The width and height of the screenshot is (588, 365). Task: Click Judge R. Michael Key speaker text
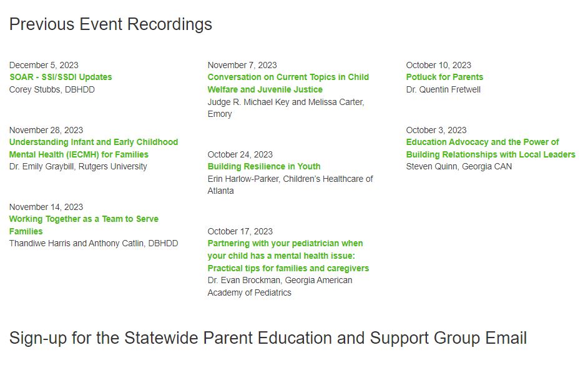(x=285, y=102)
